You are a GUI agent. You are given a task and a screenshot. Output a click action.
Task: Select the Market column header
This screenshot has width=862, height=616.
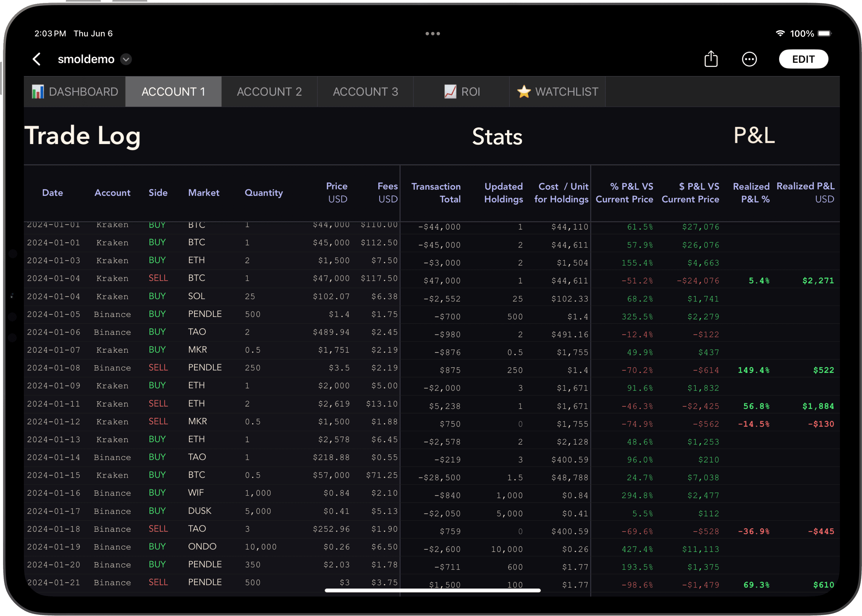[204, 193]
